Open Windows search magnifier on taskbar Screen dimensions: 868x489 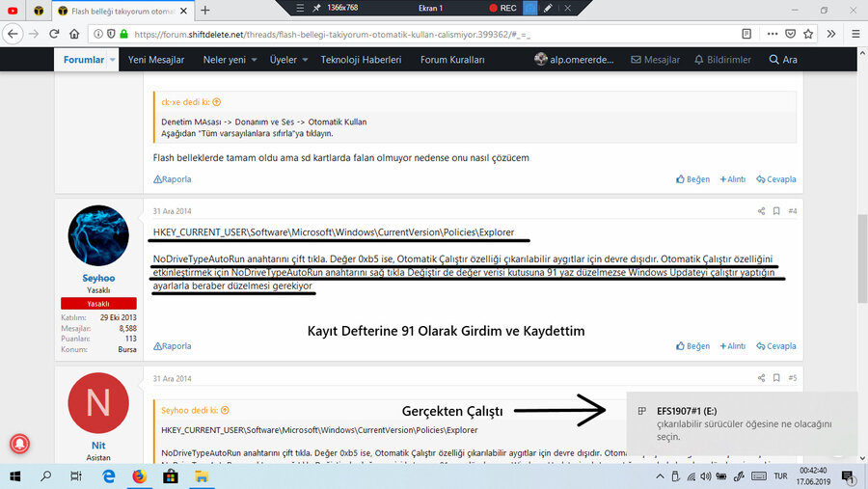(x=46, y=476)
